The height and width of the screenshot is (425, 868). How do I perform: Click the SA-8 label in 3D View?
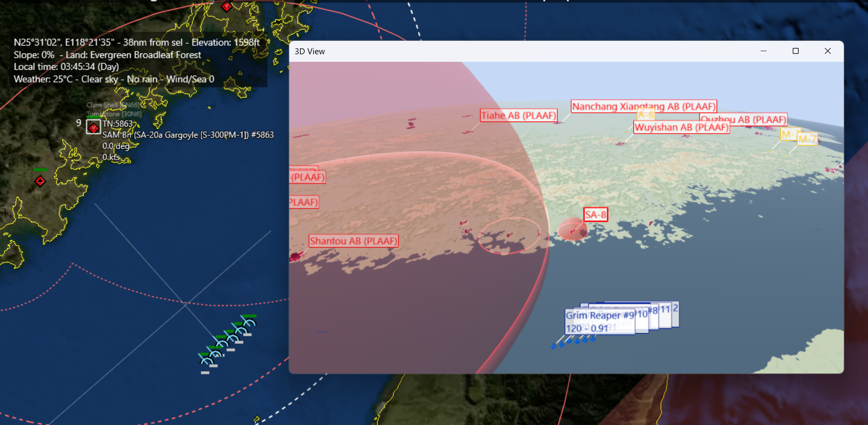[595, 215]
